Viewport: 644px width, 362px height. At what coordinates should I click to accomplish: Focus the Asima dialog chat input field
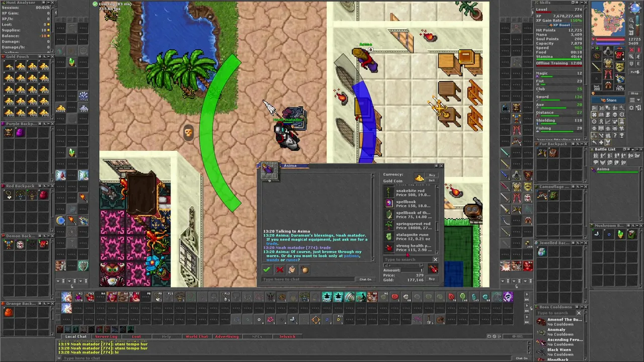coord(308,280)
